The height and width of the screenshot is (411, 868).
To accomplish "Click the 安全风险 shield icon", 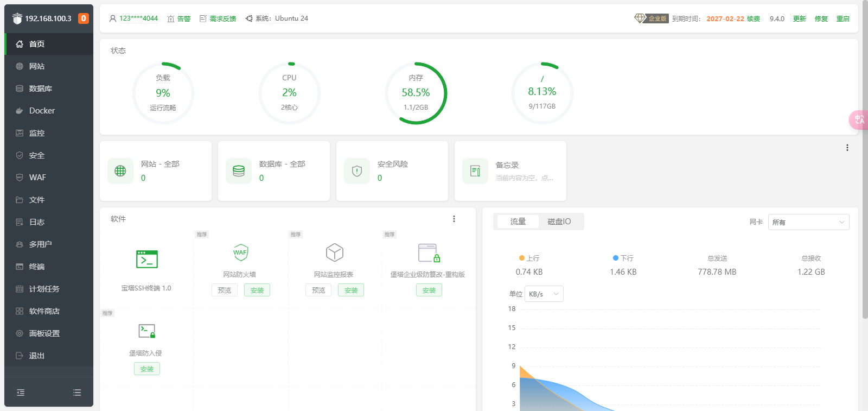I will pyautogui.click(x=357, y=171).
